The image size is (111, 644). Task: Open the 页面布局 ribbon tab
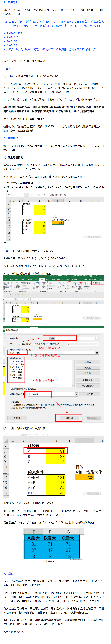pyautogui.click(x=29, y=280)
